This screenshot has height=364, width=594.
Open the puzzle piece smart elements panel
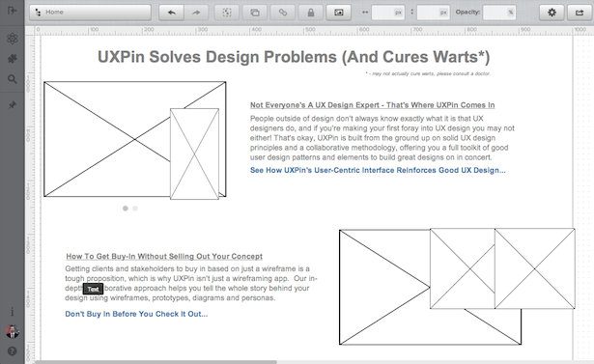13,59
